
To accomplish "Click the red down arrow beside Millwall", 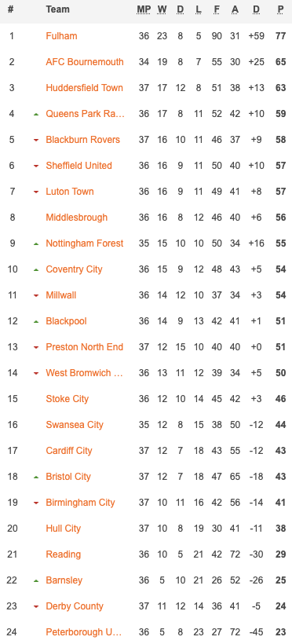I will coord(36,295).
